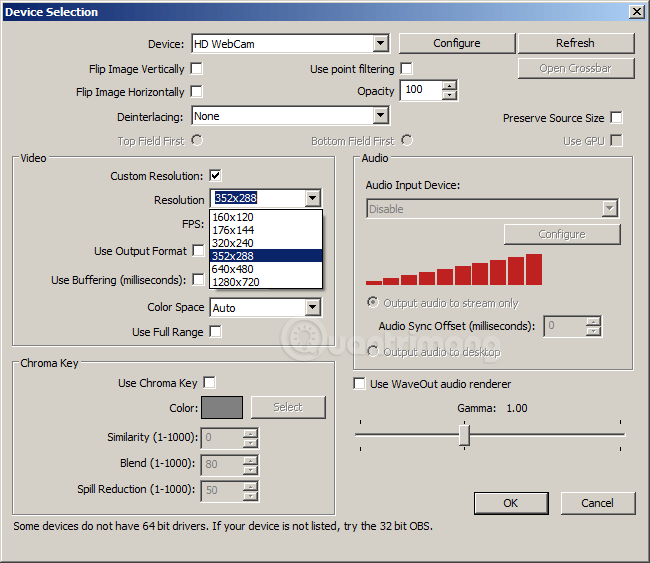Click the device Configure button
The height and width of the screenshot is (563, 650).
(x=456, y=43)
